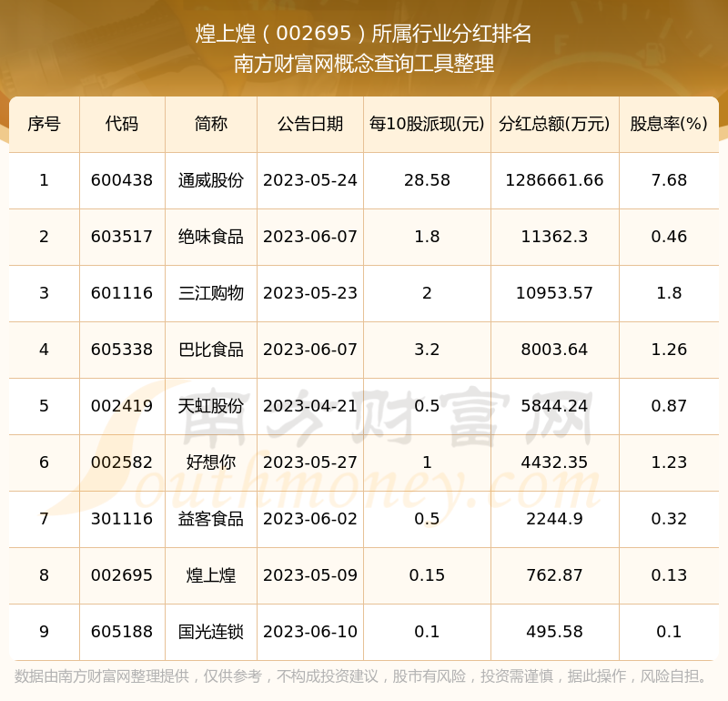Click the 分红总额(万元) column header
Viewport: 728px width, 701px height.
[555, 124]
